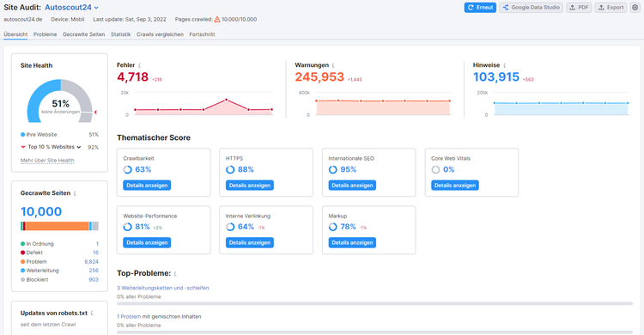The image size is (644, 335).
Task: Click the gray Blockiert segment in pages bar
Action: tap(95, 226)
